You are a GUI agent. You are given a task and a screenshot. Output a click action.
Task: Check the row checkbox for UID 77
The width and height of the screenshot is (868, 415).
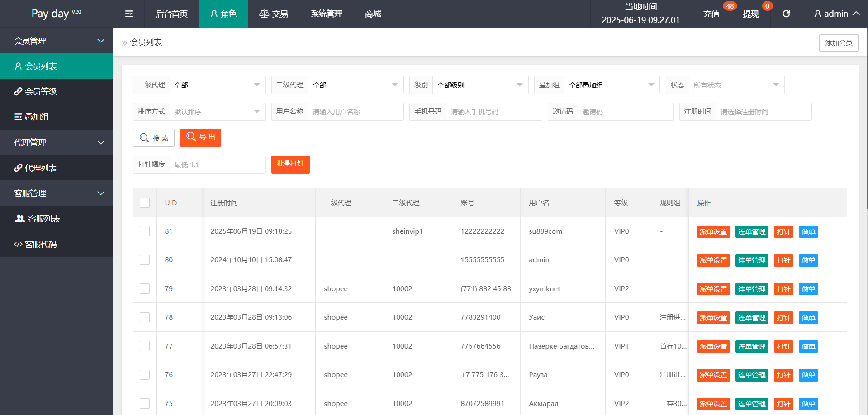pos(145,346)
